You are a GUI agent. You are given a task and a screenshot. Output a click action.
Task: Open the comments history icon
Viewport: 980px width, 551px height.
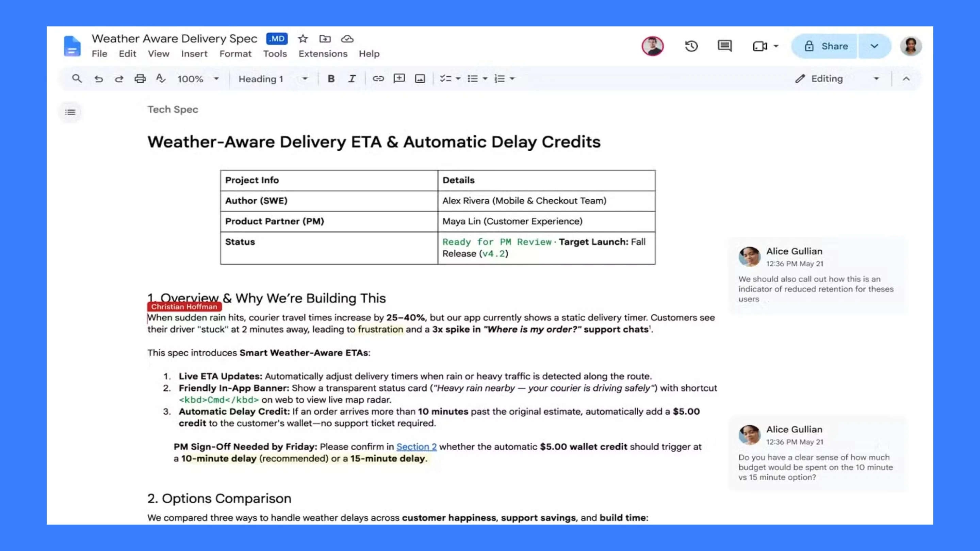click(x=724, y=46)
